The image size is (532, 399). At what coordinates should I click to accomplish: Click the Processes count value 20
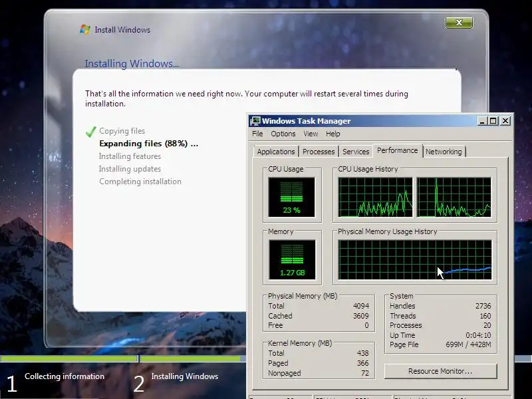point(487,325)
